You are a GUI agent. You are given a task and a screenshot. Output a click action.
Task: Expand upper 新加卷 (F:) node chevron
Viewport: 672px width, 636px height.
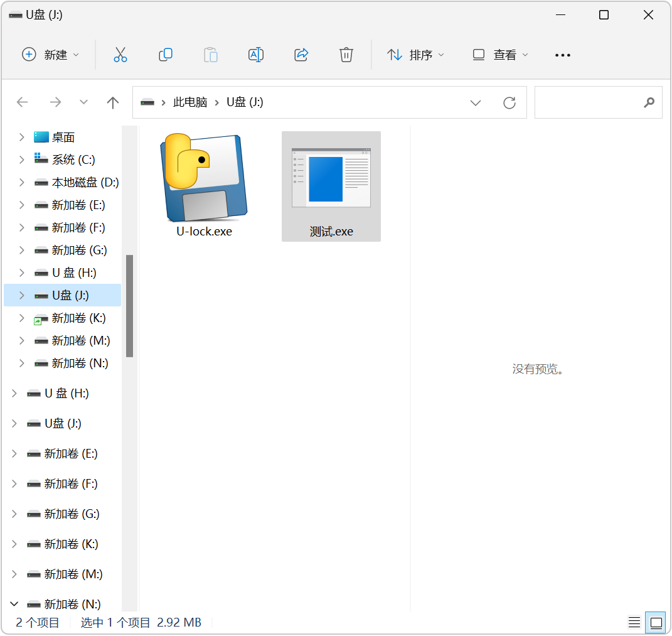21,227
